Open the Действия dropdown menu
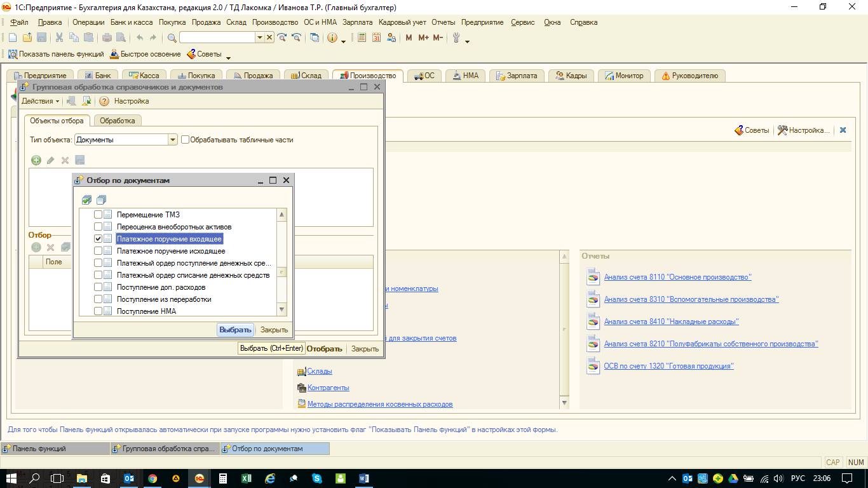 (x=40, y=101)
